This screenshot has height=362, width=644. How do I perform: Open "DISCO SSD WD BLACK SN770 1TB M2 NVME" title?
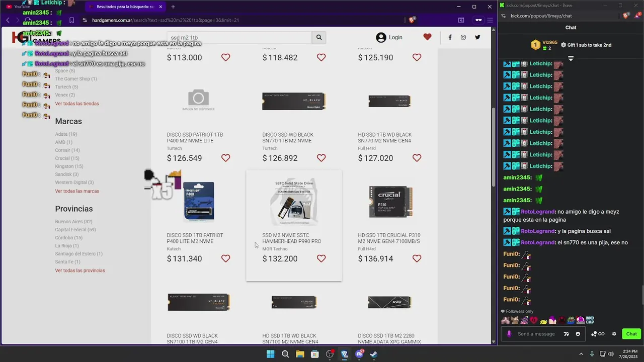[288, 138]
